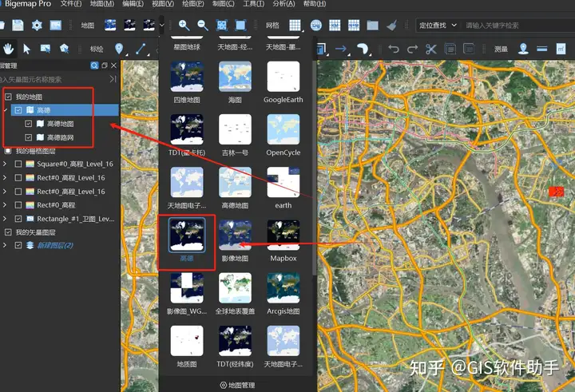Focus the 请输入关键字检索 search field
The height and width of the screenshot is (392, 575).
click(x=517, y=26)
